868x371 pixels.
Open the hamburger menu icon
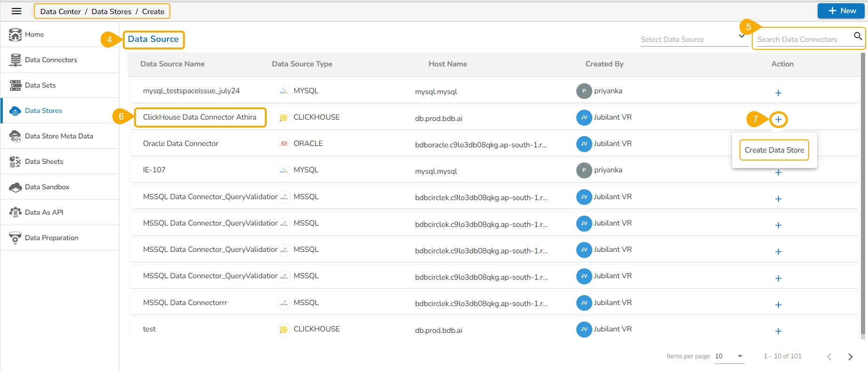(16, 11)
